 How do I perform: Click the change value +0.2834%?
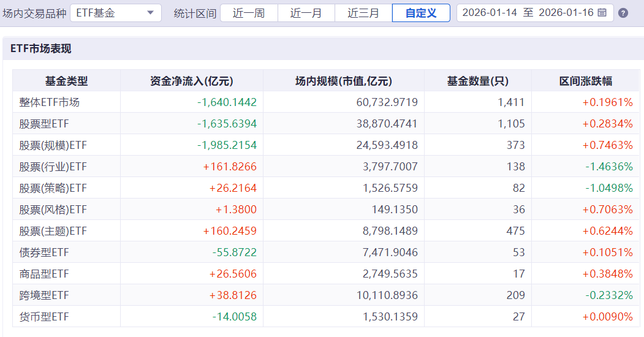coord(607,124)
